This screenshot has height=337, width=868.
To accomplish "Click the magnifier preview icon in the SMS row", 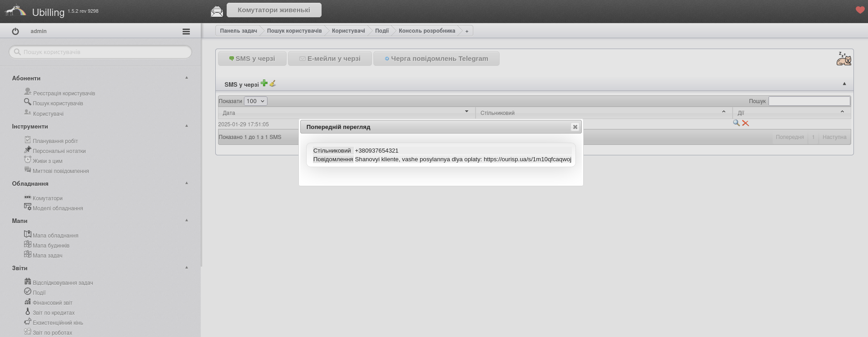I will click(x=736, y=123).
